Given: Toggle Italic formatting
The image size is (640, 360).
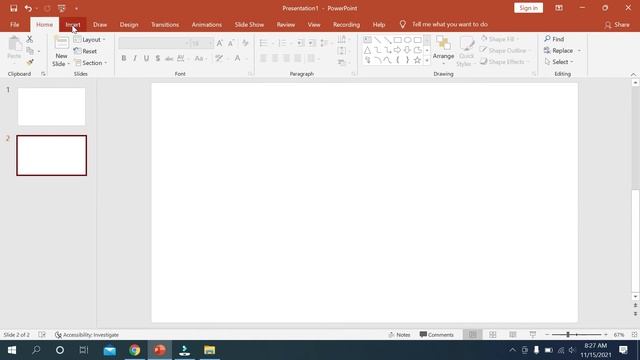Looking at the screenshot, I should coord(135,59).
